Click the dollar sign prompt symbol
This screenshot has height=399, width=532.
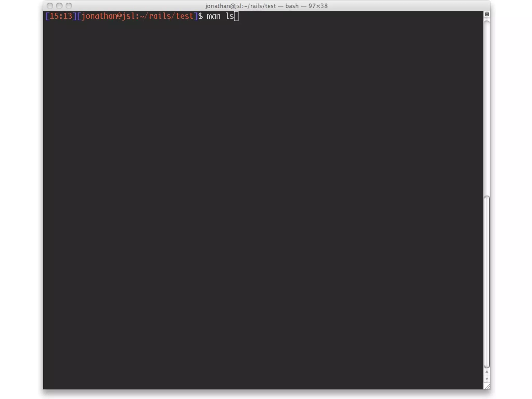pos(200,16)
